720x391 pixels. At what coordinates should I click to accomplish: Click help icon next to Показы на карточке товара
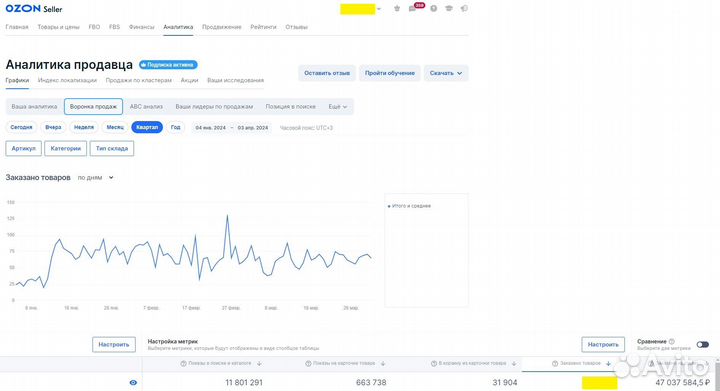coord(309,363)
